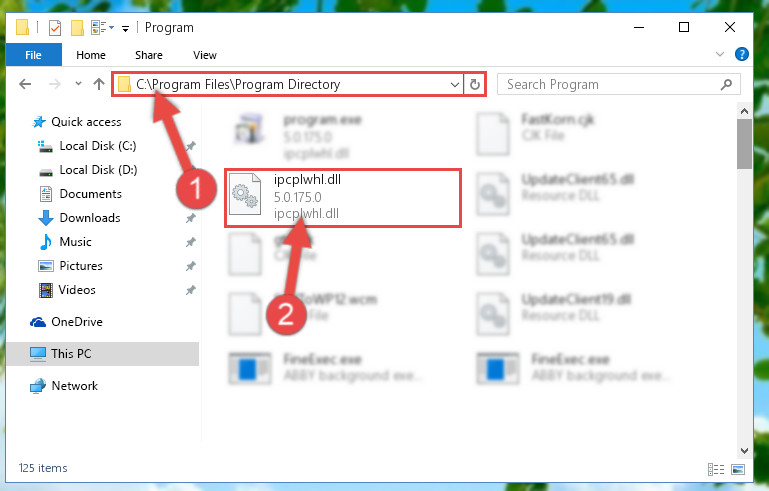This screenshot has width=769, height=491.
Task: Select Network in navigation pane
Action: pyautogui.click(x=75, y=386)
